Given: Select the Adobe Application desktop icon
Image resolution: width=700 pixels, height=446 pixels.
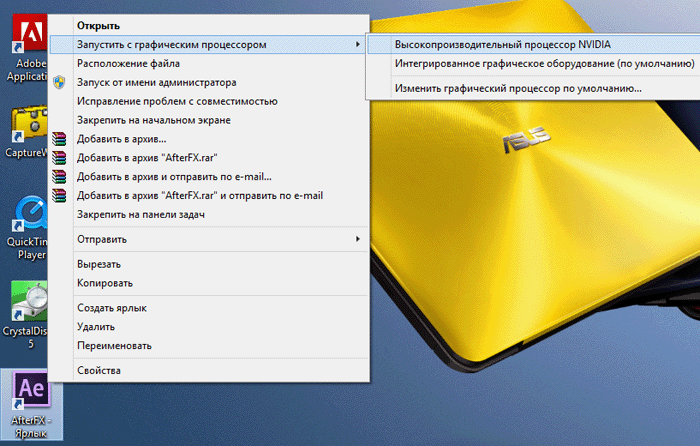Looking at the screenshot, I should click(28, 47).
